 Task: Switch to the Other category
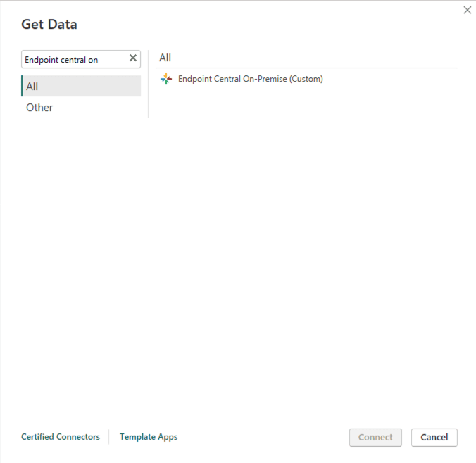[x=81, y=108]
